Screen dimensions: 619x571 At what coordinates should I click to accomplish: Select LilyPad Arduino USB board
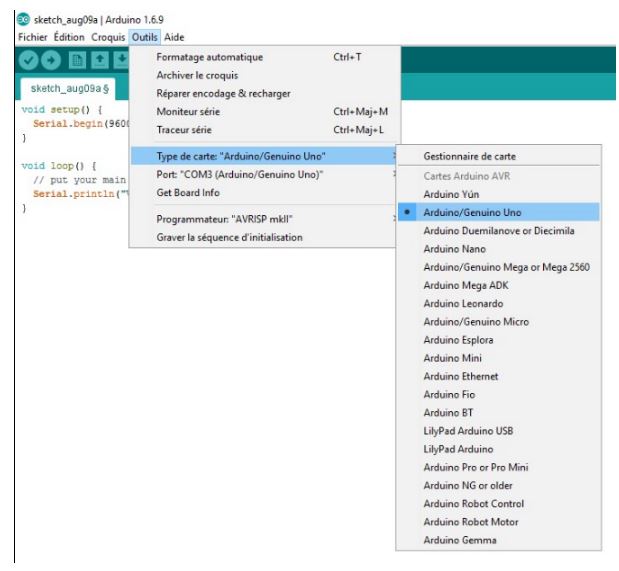499,430
